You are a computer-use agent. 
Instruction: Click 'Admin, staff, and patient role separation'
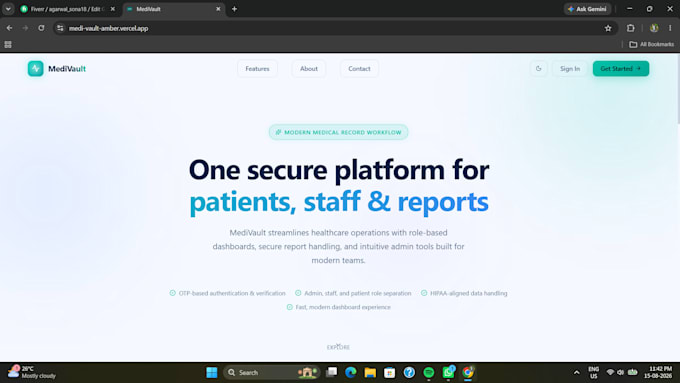tap(357, 293)
